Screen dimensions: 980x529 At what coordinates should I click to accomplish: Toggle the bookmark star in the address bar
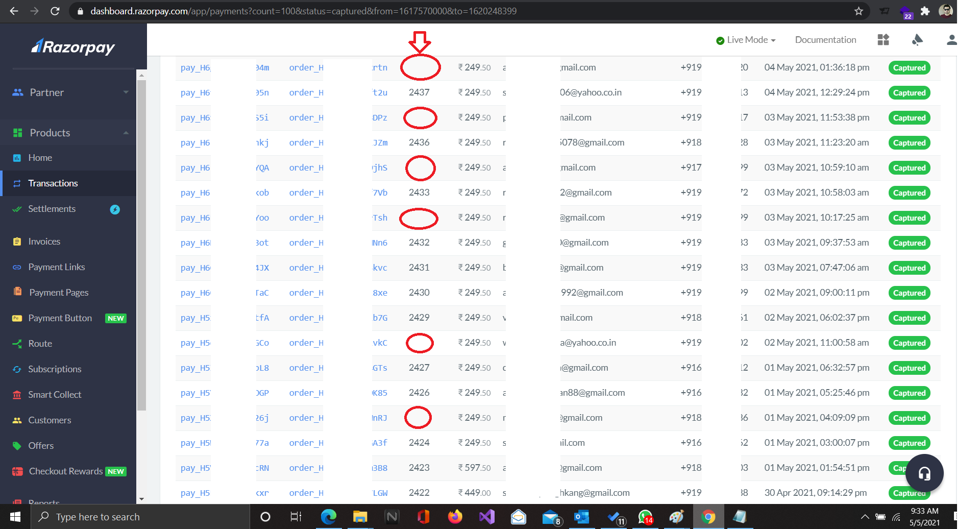(x=859, y=11)
